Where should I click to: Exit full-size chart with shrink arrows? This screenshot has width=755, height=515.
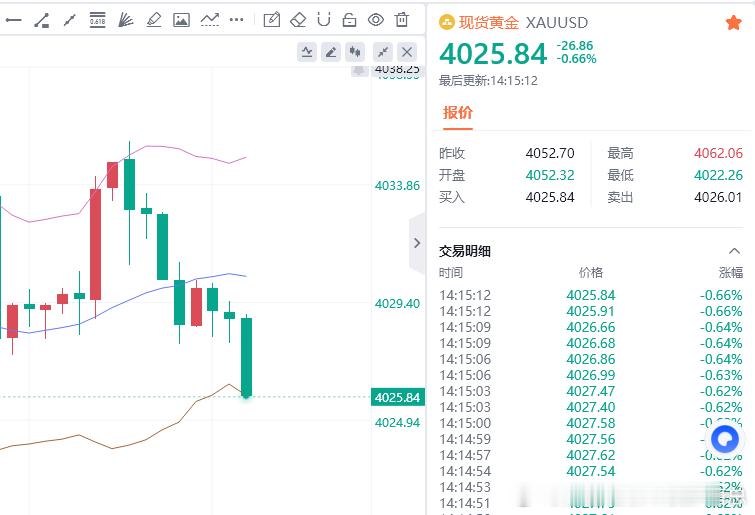383,52
